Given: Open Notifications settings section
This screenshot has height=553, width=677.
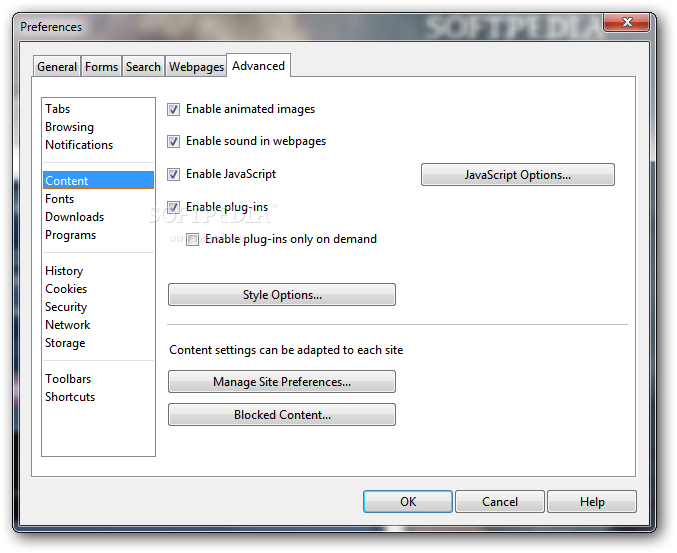Looking at the screenshot, I should click(x=98, y=145).
